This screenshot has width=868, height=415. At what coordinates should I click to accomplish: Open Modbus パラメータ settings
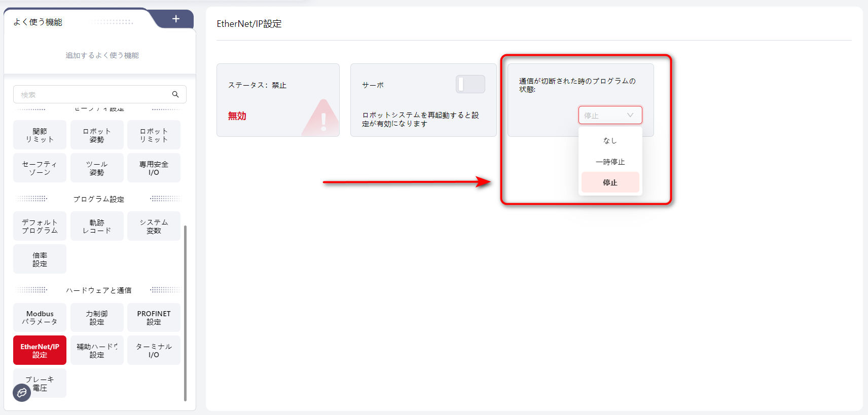coord(40,318)
